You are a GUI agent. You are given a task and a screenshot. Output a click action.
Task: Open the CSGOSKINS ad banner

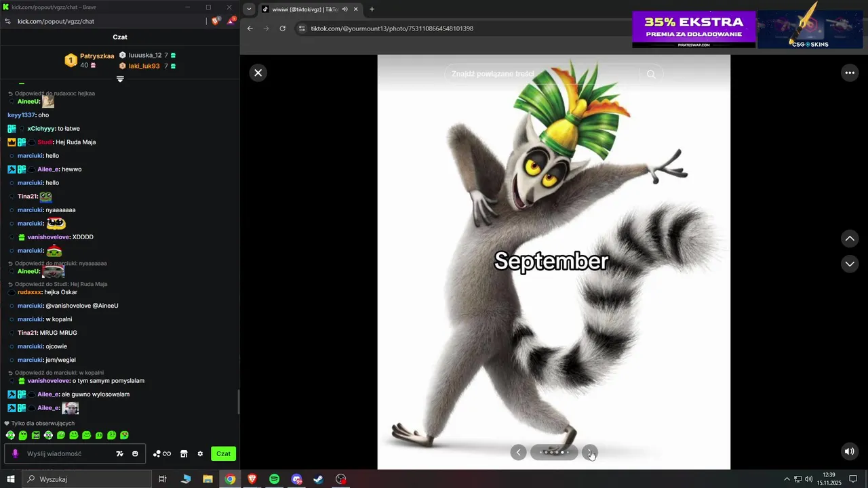tap(810, 29)
